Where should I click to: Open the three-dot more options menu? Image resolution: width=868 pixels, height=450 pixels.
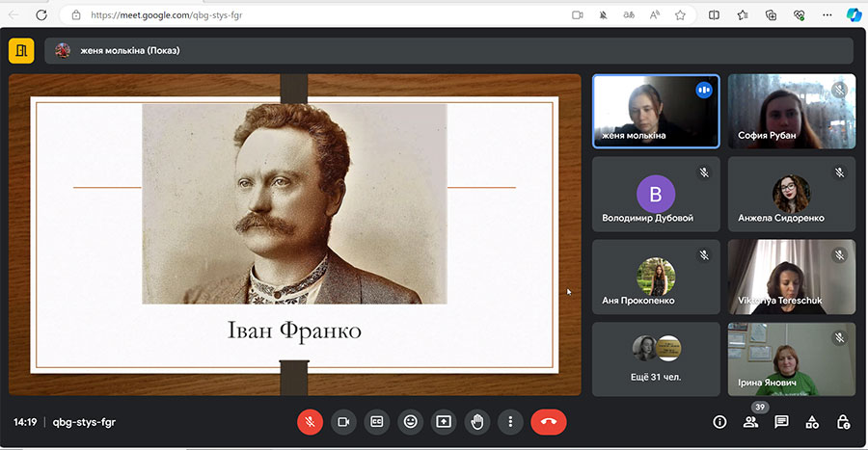coord(510,422)
